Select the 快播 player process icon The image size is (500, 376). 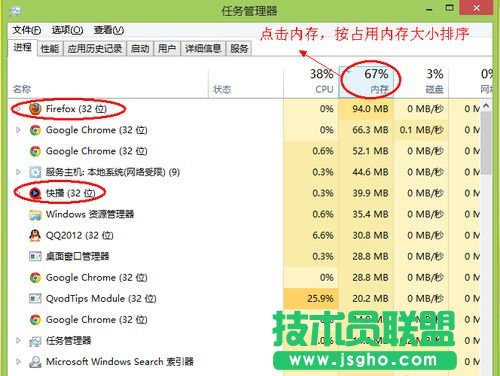(35, 193)
